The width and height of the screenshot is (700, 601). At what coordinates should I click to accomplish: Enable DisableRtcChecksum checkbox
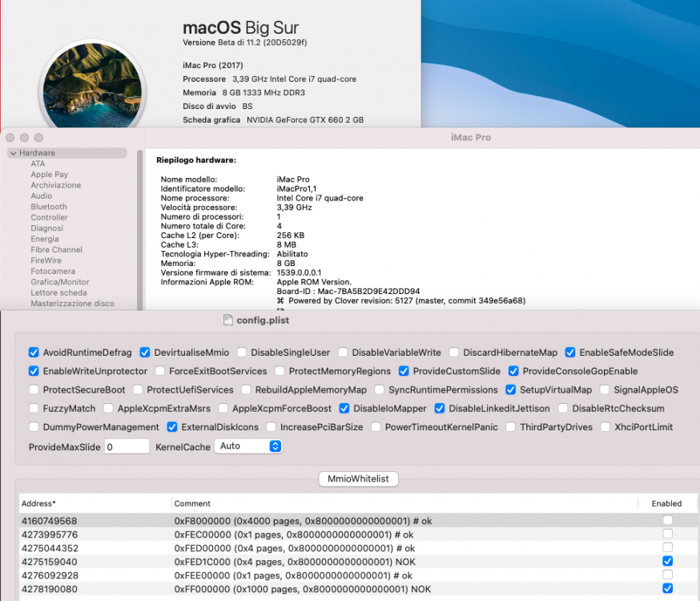coord(563,409)
